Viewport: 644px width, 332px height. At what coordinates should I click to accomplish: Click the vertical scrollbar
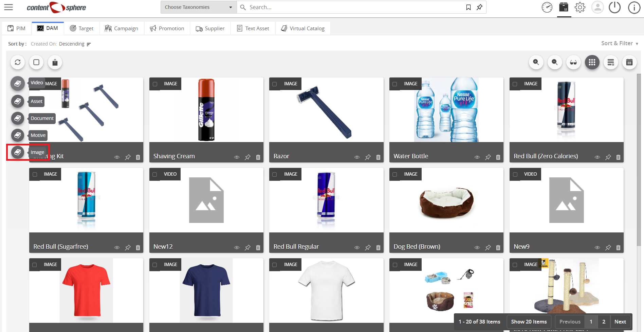point(639,160)
